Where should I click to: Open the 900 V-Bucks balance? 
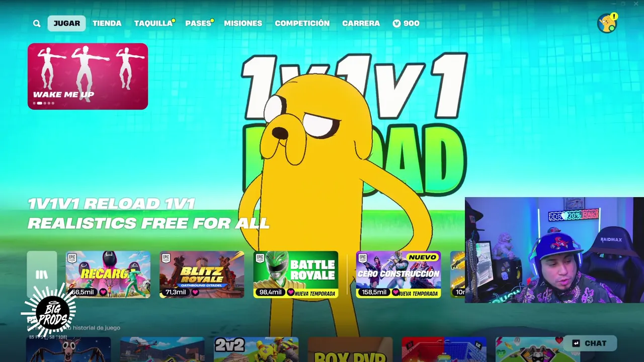pyautogui.click(x=406, y=24)
